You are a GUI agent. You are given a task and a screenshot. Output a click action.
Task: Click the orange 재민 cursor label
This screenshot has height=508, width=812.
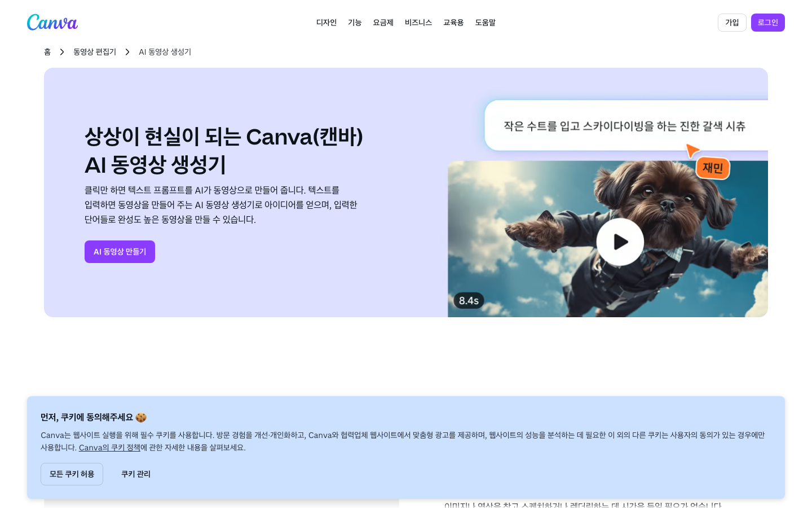[713, 168]
